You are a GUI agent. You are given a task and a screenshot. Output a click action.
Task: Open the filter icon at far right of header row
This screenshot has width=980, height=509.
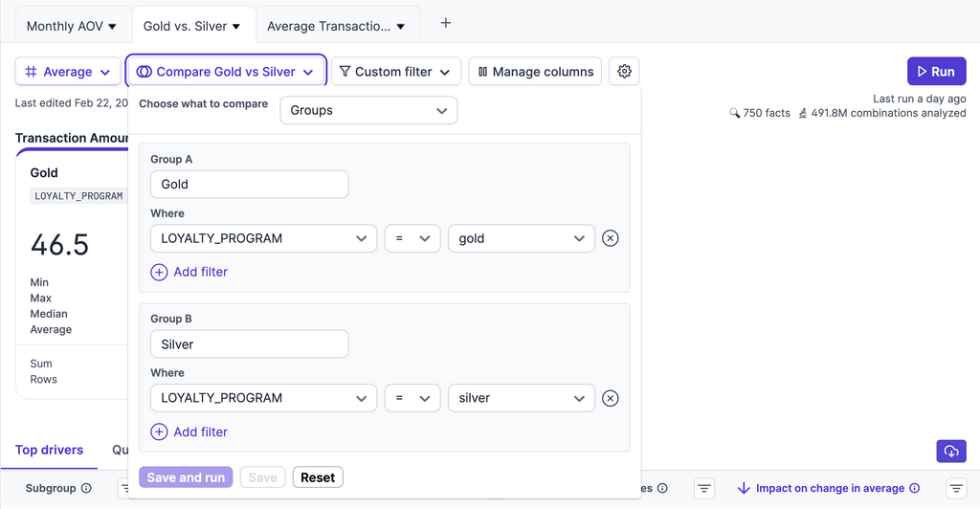955,488
